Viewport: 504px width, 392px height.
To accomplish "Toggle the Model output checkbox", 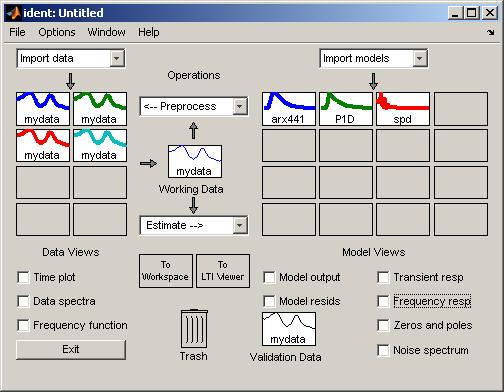I will click(x=269, y=277).
